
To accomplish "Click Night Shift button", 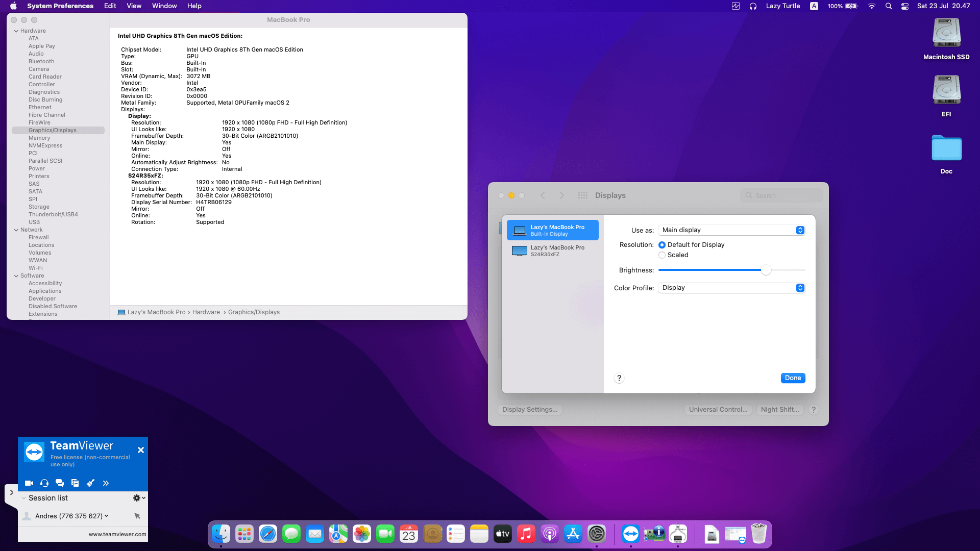I will tap(780, 410).
